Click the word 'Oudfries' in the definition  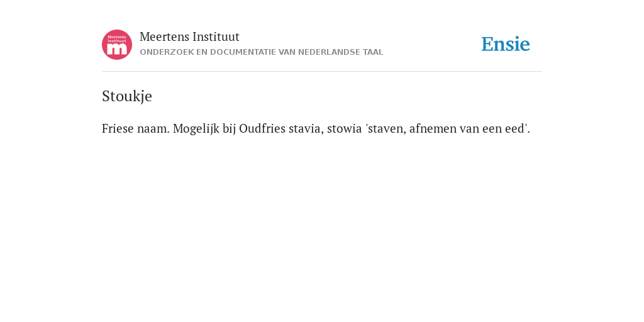click(x=262, y=128)
